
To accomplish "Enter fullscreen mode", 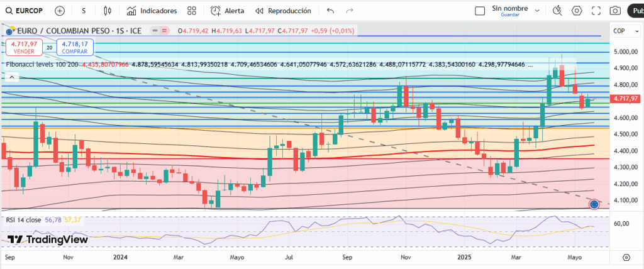I will point(596,11).
